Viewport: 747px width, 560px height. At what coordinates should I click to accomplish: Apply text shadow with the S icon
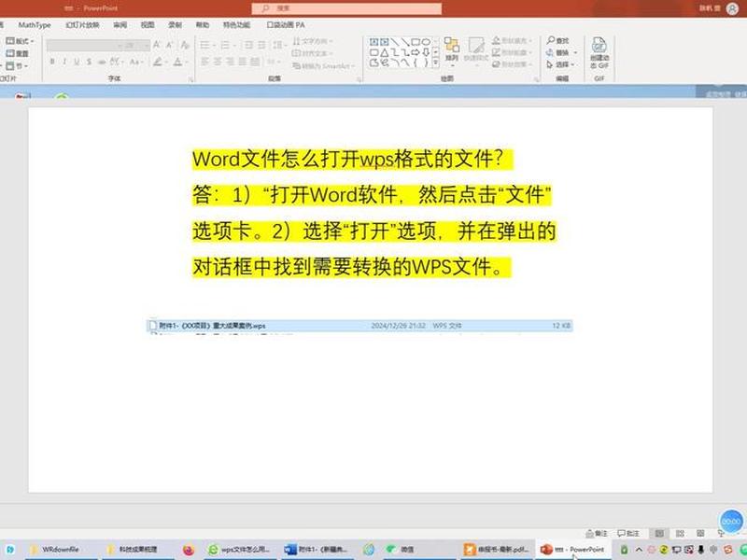89,62
